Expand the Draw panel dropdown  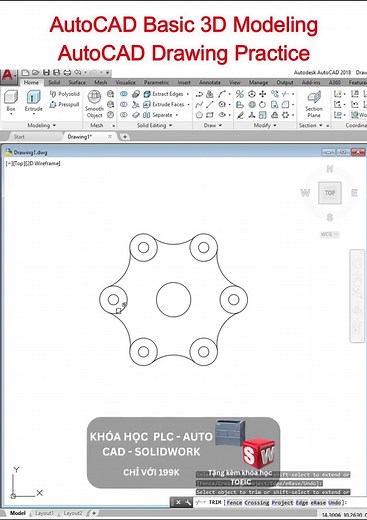coord(220,125)
